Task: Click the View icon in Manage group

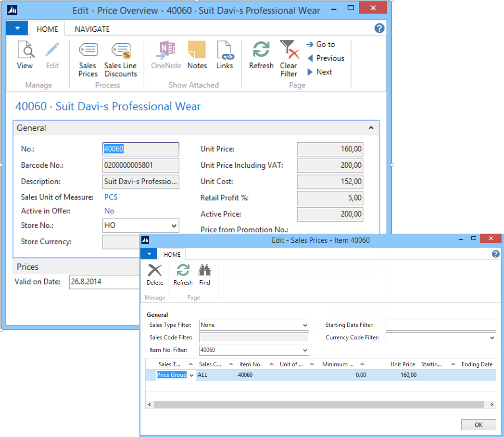Action: coord(25,56)
